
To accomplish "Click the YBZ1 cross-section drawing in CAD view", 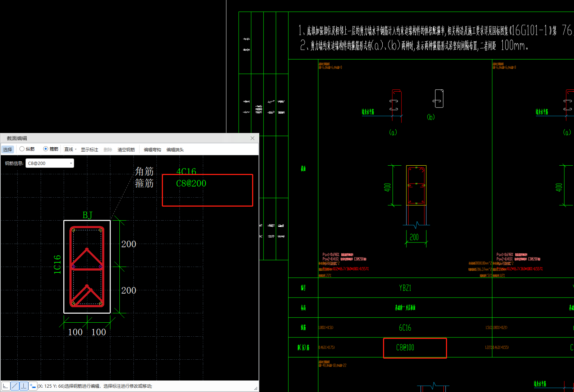I will coord(416,185).
